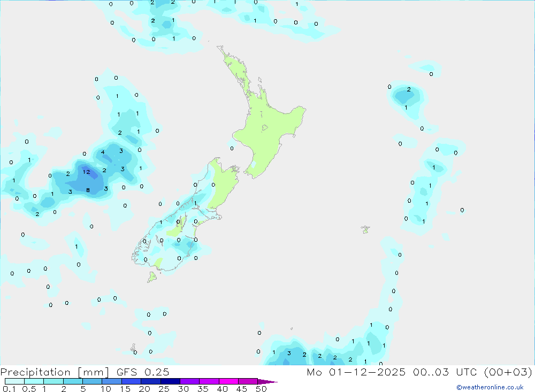Click the 40–45 mm magenta legend segment

point(228,381)
